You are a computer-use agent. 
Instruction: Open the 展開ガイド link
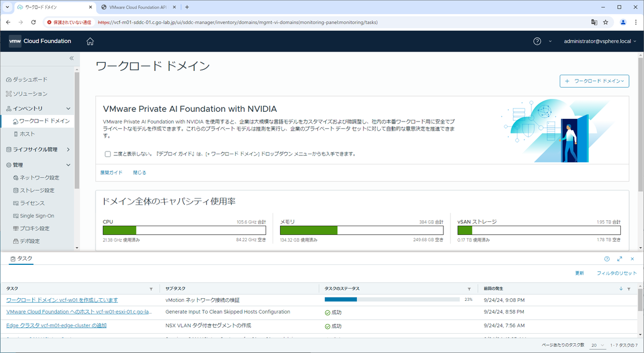(111, 172)
